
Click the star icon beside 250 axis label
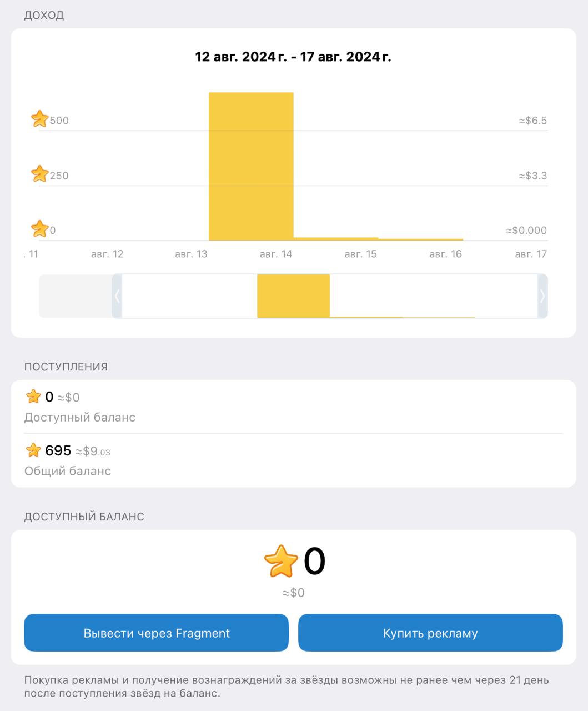coord(40,174)
